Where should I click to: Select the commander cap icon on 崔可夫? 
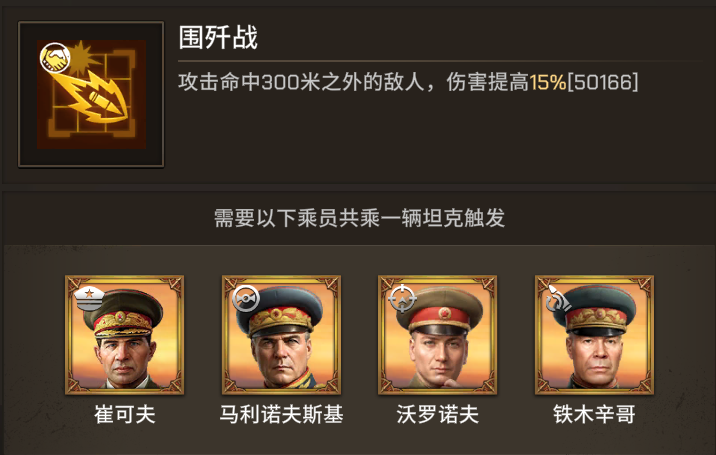click(89, 297)
